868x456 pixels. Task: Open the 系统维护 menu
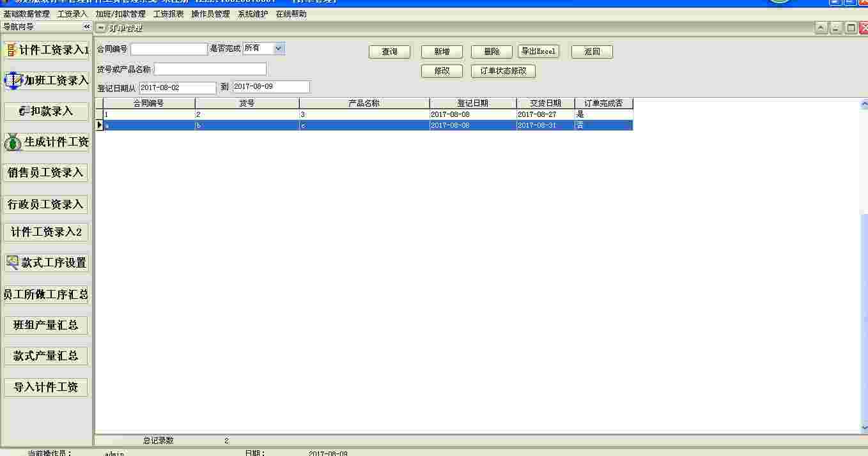coord(251,13)
